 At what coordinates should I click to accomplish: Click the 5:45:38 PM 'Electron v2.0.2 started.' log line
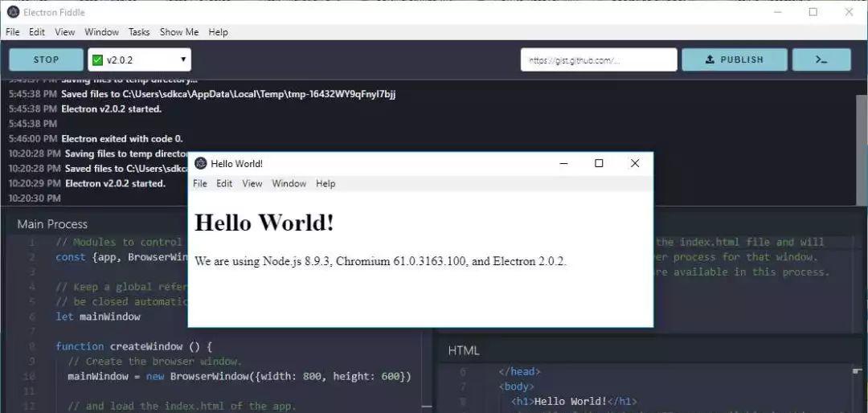pyautogui.click(x=85, y=109)
